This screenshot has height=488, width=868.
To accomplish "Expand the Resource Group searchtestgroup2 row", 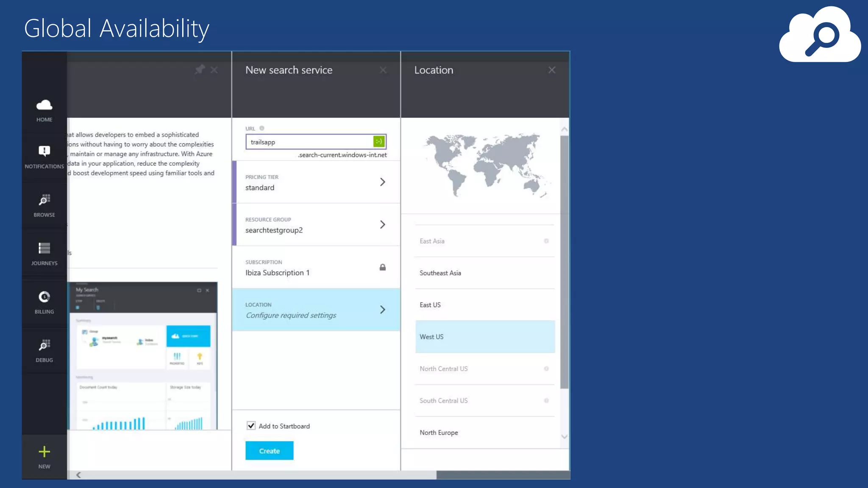I will 316,225.
